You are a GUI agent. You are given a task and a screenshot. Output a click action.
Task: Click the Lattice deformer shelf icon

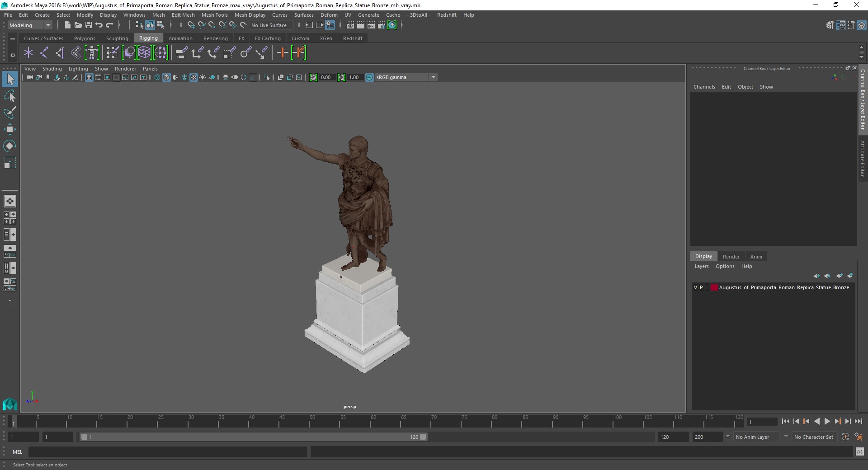(144, 53)
